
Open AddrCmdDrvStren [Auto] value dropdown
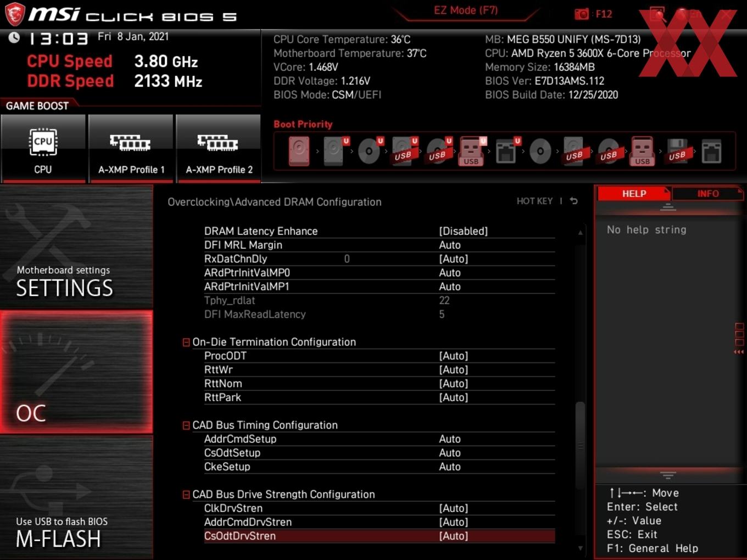pos(454,522)
